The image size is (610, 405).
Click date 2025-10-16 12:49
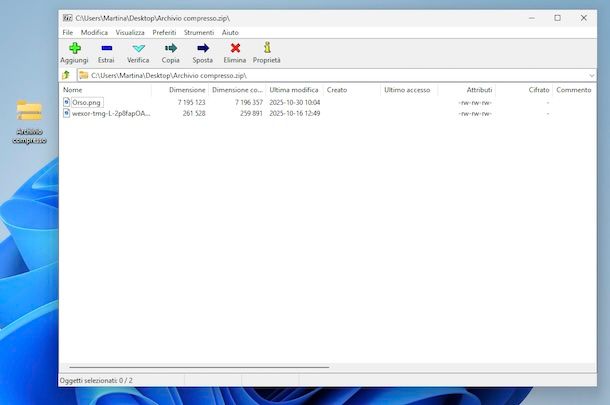tap(294, 113)
